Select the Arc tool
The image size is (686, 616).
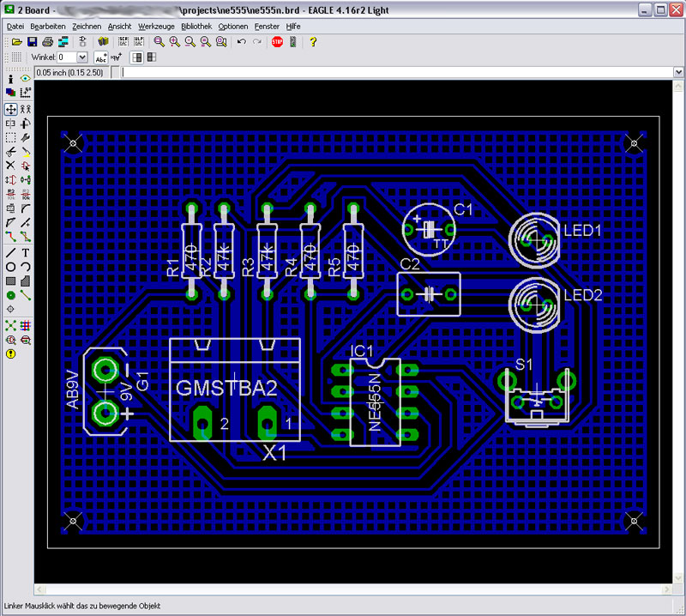click(26, 267)
